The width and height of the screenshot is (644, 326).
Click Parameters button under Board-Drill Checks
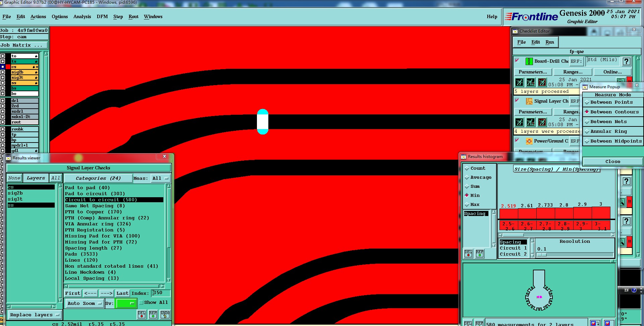(533, 72)
